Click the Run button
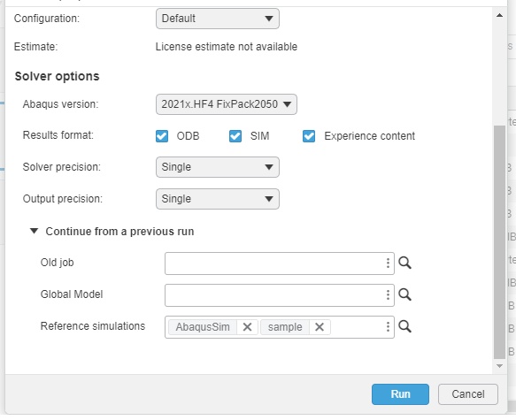 pos(400,394)
